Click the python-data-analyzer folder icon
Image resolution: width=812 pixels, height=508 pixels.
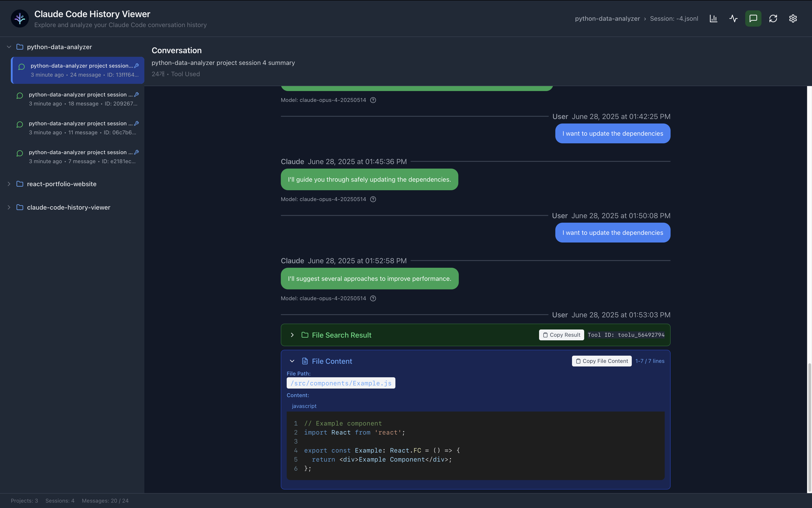point(20,47)
